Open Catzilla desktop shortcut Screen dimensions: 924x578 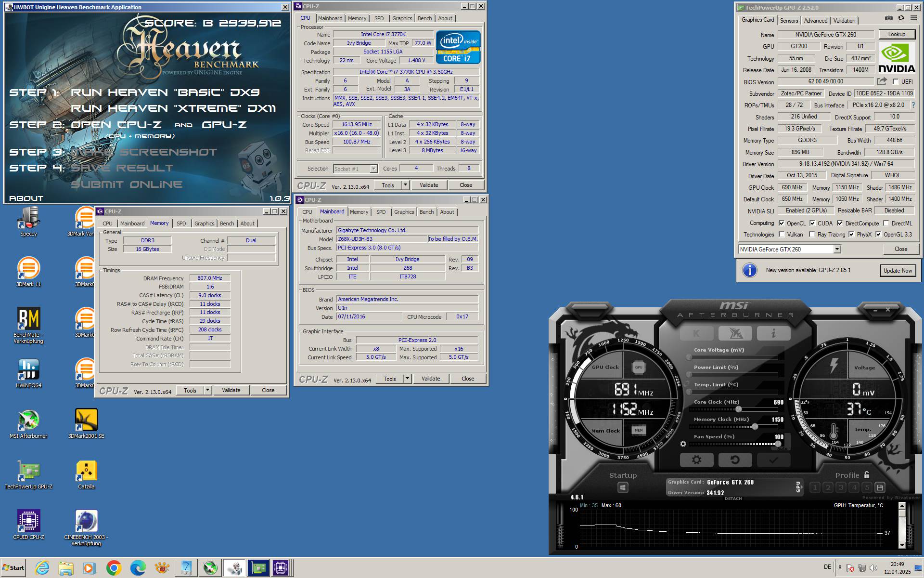[86, 475]
